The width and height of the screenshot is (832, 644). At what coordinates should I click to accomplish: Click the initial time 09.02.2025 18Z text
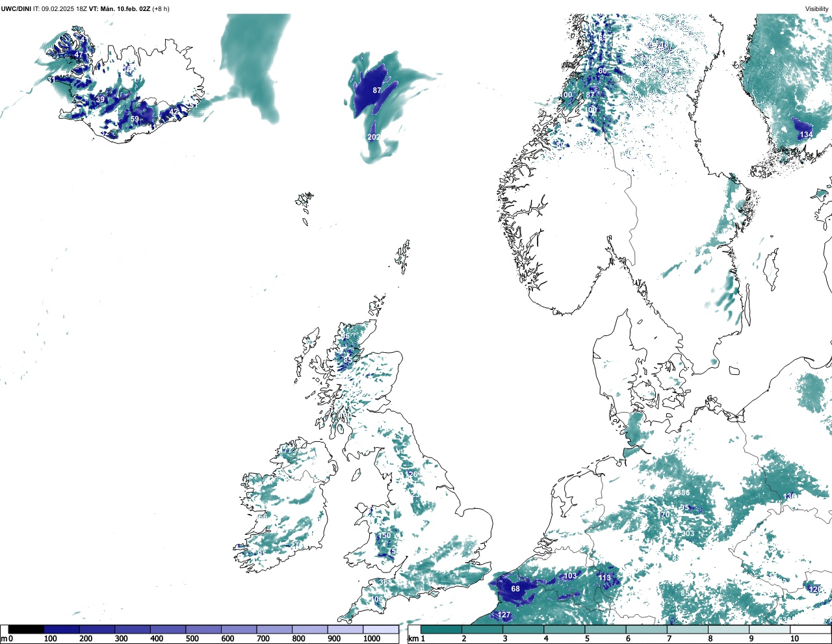[x=64, y=8]
